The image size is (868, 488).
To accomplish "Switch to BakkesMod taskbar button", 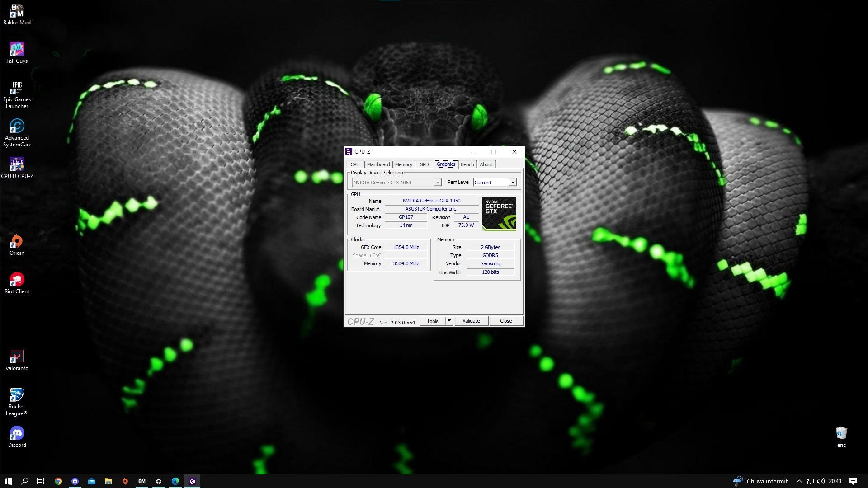I will pyautogui.click(x=142, y=481).
